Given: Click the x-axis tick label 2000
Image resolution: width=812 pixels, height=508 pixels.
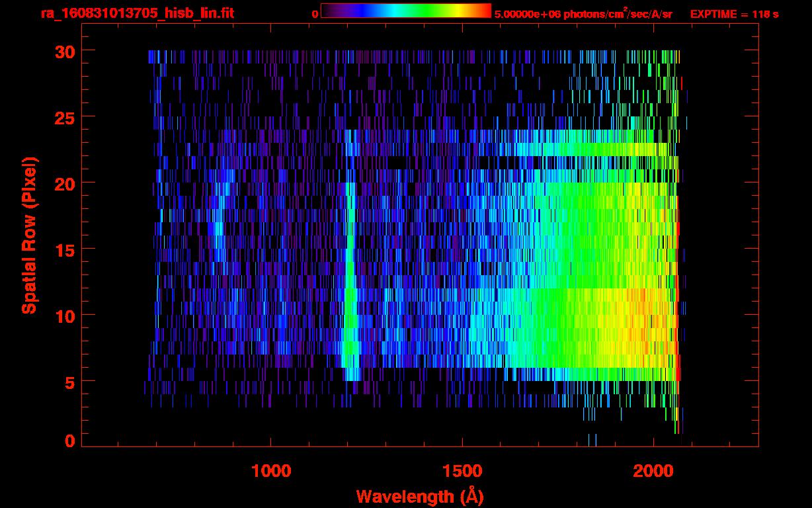Looking at the screenshot, I should click(x=653, y=470).
